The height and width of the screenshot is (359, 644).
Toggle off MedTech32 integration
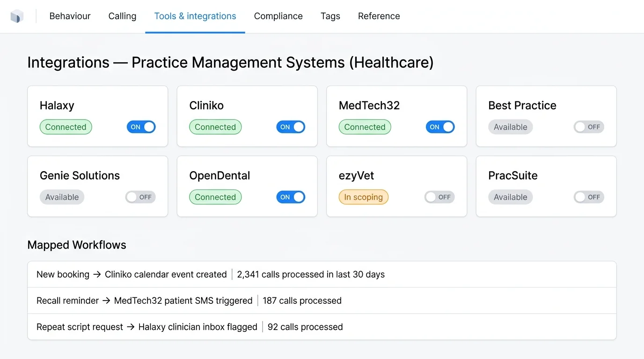[440, 127]
